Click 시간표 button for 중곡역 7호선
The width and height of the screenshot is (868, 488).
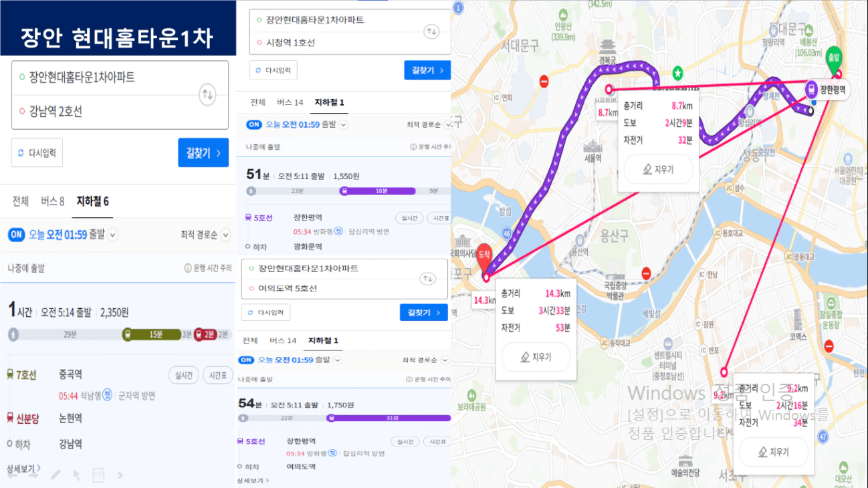tap(217, 376)
